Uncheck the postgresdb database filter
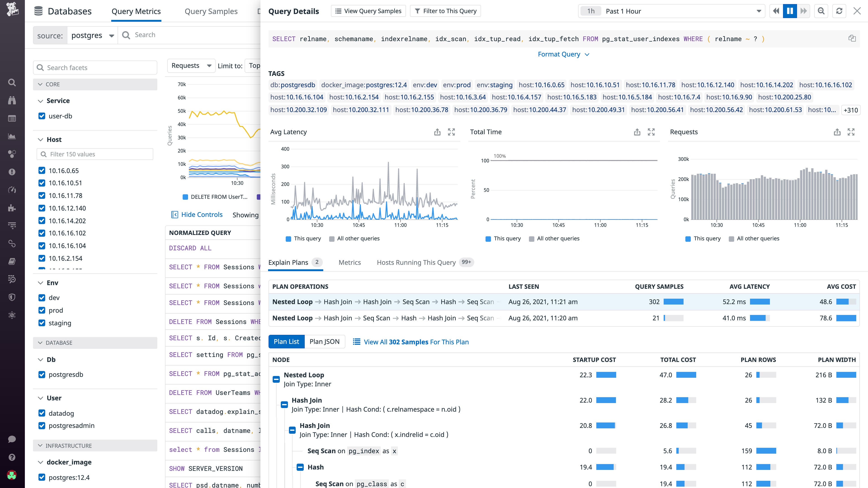868x488 pixels. click(42, 374)
